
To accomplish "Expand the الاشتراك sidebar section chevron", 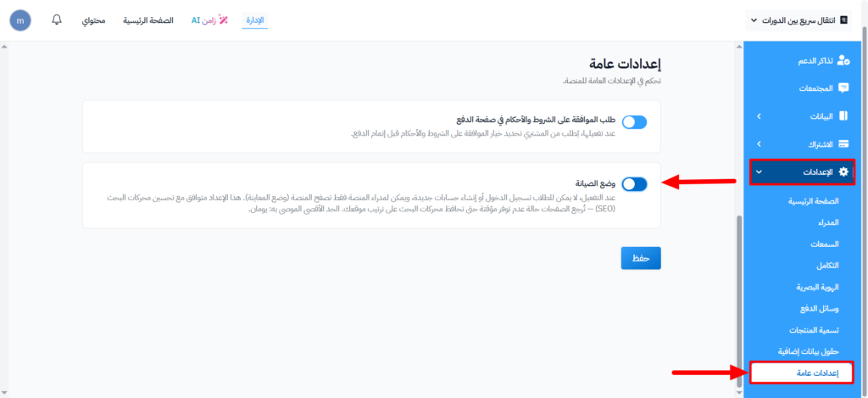I will [759, 144].
